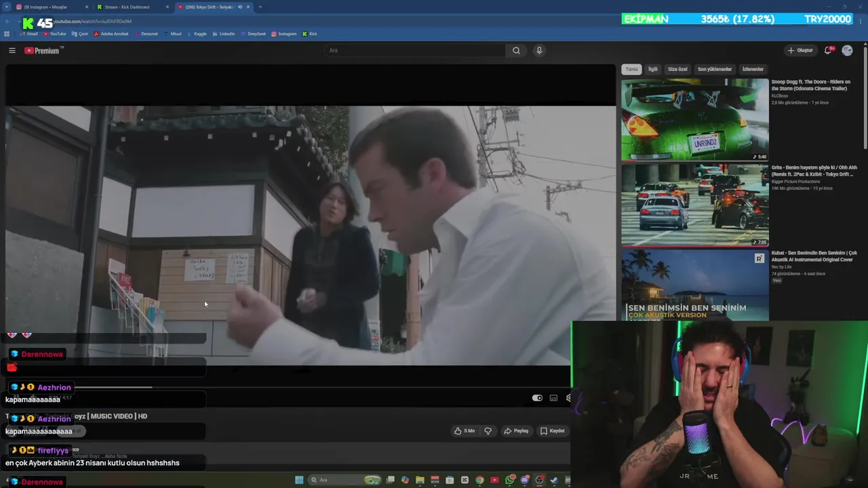
Task: Open the Sen Benimsin Ben Seninim thumbnail
Action: [695, 285]
